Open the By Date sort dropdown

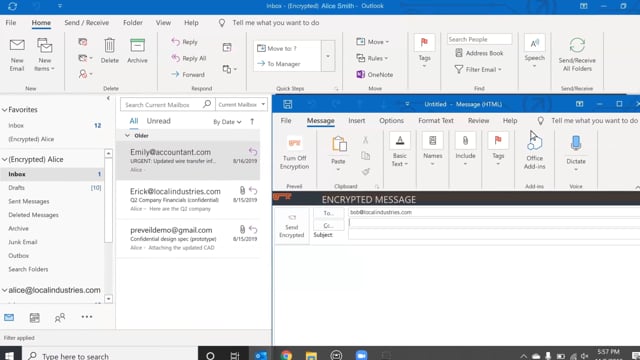[227, 122]
